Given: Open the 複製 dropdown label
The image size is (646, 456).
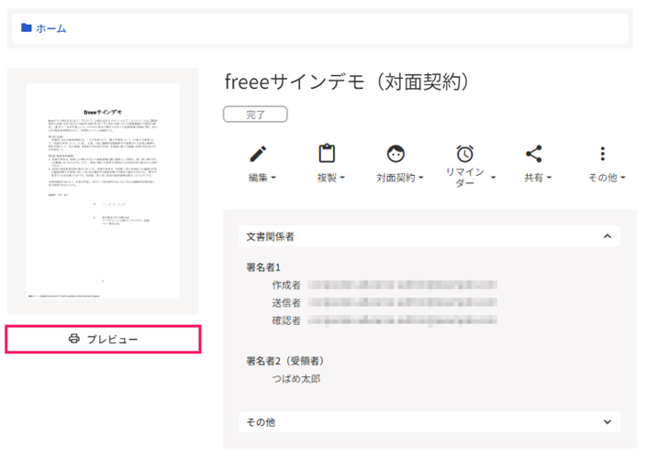Looking at the screenshot, I should (331, 178).
